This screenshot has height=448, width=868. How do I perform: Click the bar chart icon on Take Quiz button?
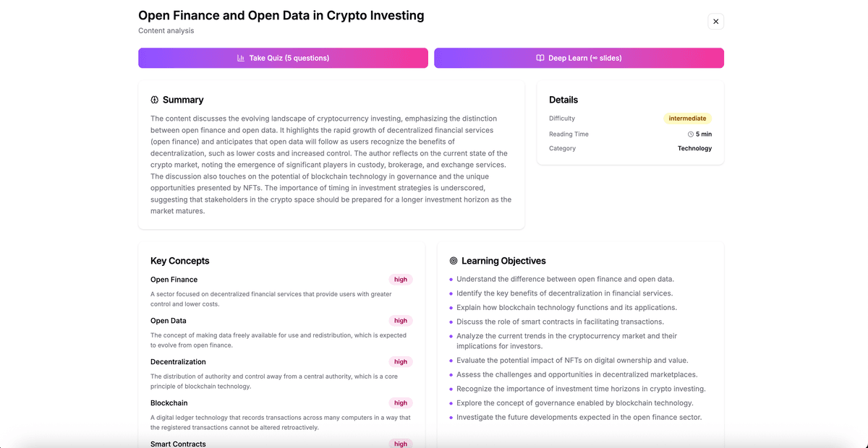[241, 58]
